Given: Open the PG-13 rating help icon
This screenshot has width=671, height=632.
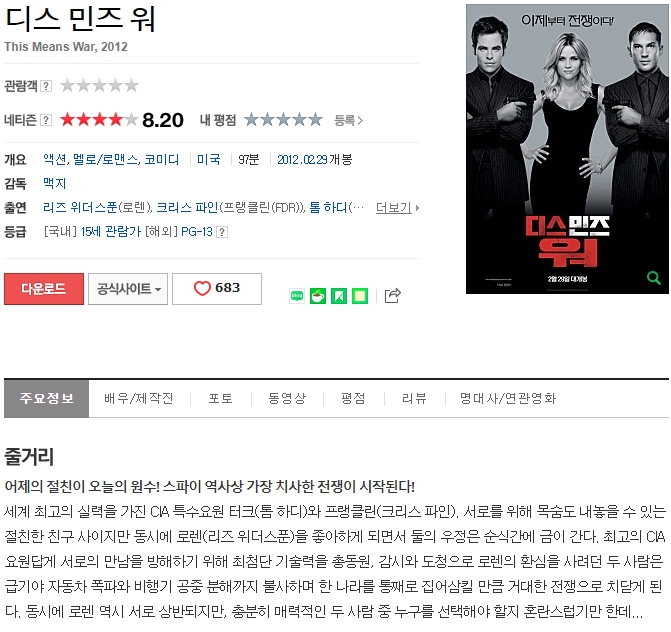Looking at the screenshot, I should point(222,232).
